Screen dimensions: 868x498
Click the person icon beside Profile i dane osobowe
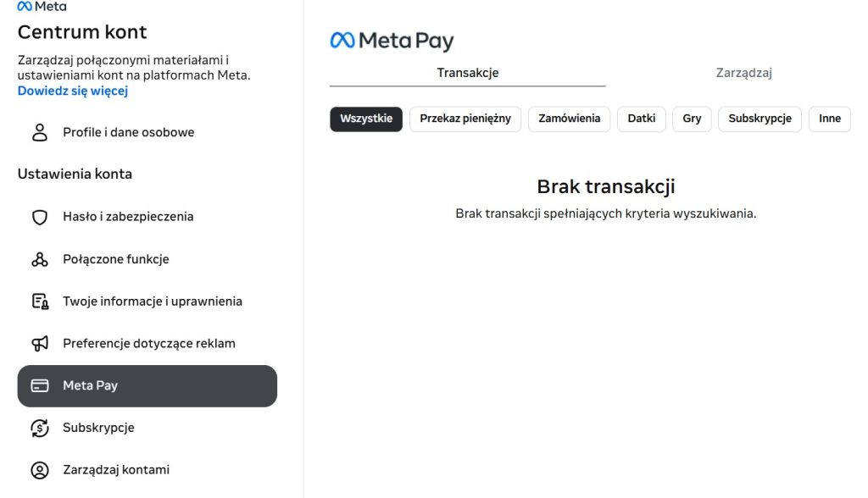(40, 132)
